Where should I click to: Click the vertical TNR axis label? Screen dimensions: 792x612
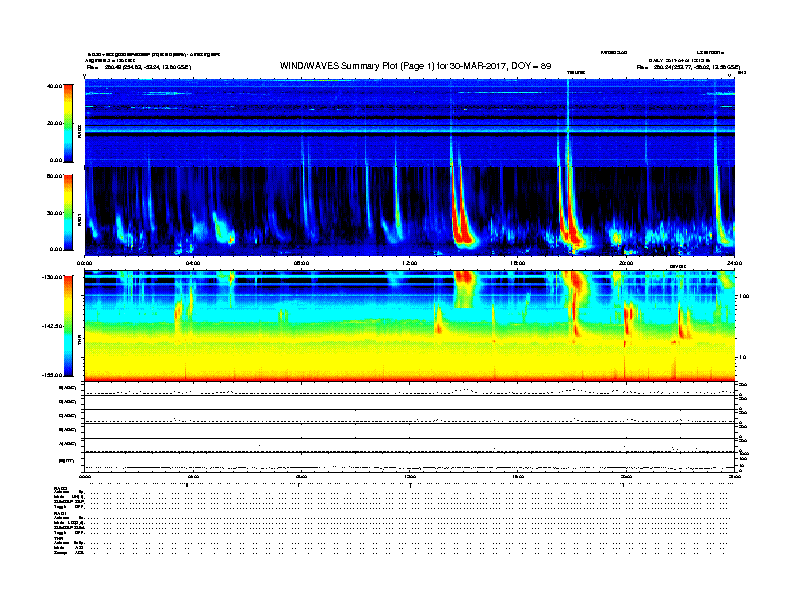[79, 341]
